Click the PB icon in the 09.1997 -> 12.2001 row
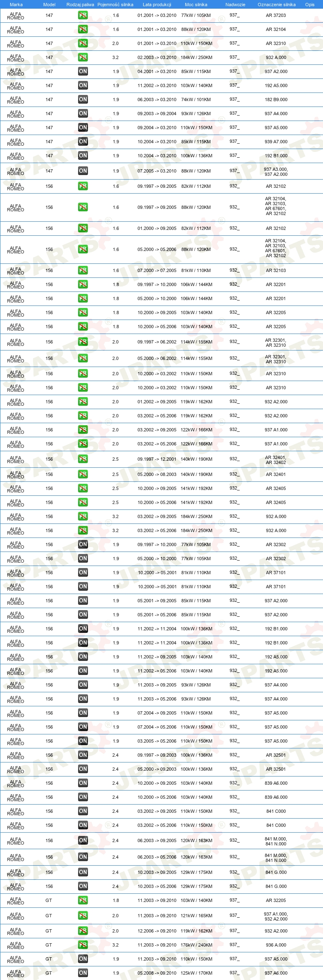 [x=83, y=459]
